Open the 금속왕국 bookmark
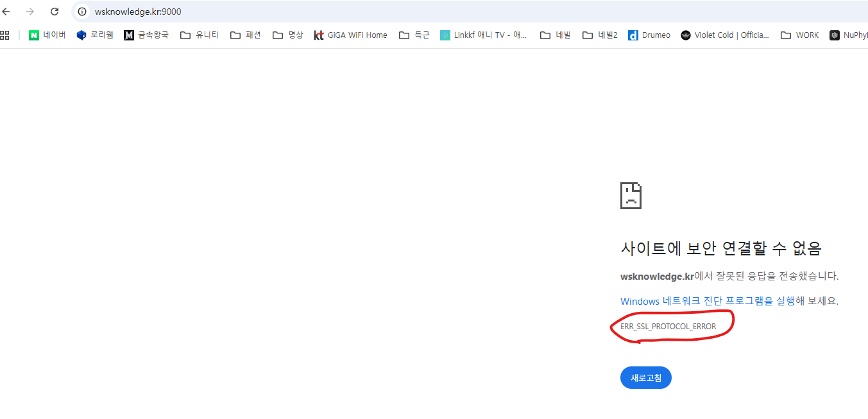 click(x=146, y=35)
